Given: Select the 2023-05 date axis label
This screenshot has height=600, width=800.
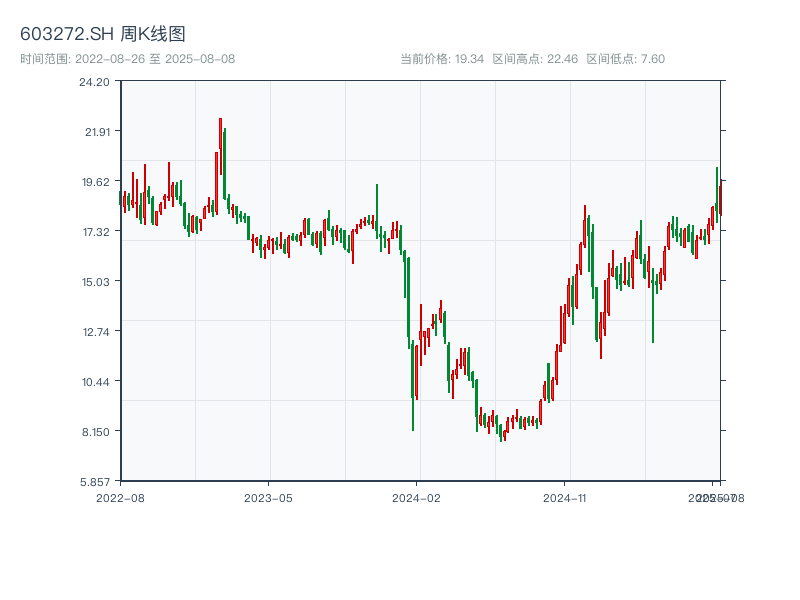Looking at the screenshot, I should click(x=268, y=497).
